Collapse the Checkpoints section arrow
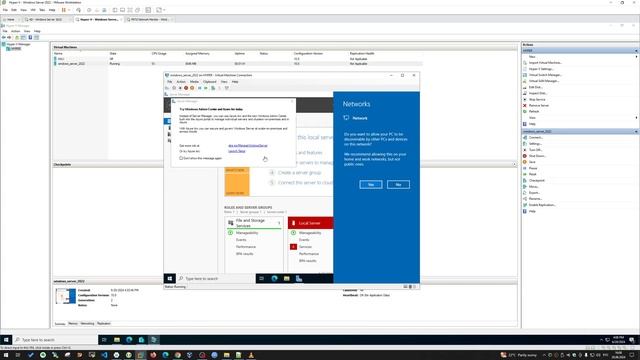The height and width of the screenshot is (360, 640). 514,164
